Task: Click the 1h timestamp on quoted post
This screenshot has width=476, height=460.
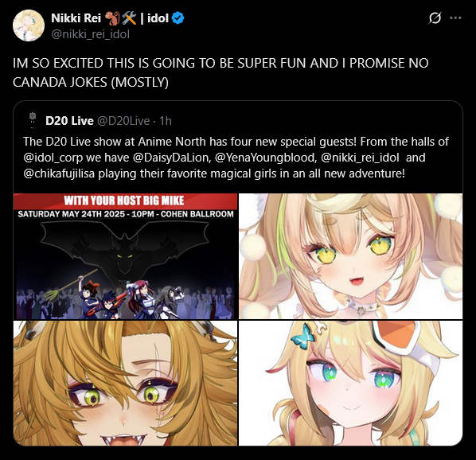Action: (x=166, y=121)
